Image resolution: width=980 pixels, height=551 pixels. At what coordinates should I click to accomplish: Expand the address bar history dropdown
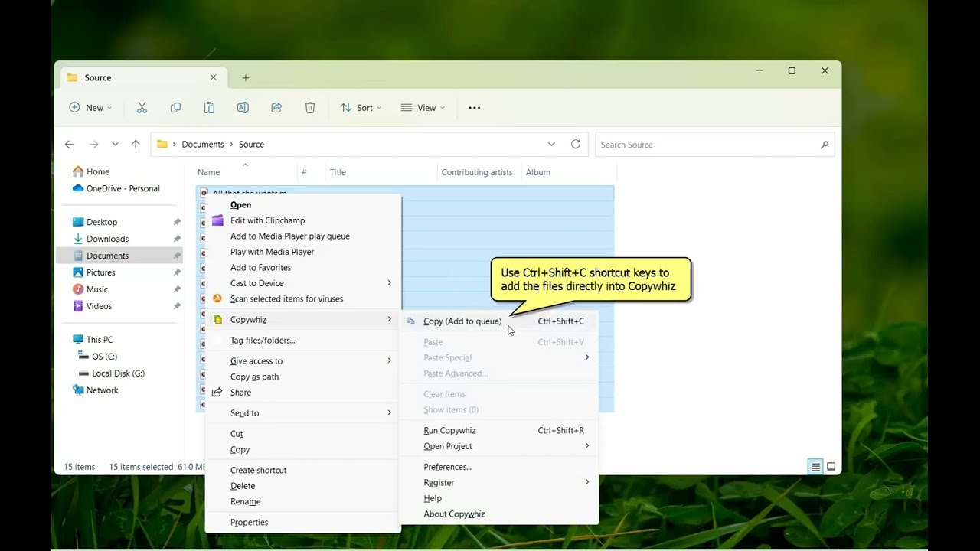pyautogui.click(x=551, y=144)
